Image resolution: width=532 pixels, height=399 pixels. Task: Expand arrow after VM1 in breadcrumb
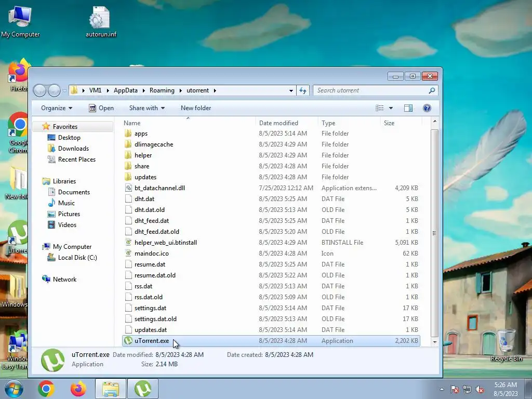coord(108,90)
